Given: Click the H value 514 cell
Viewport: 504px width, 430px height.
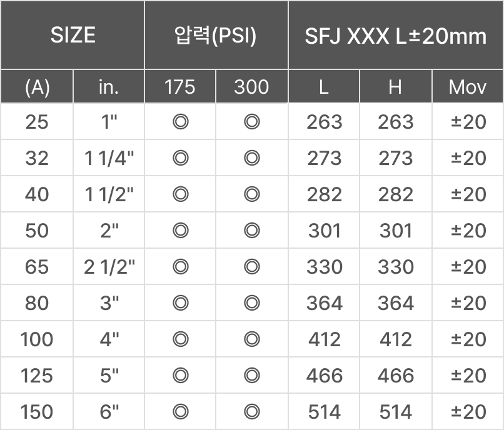Looking at the screenshot, I should coord(396,412).
